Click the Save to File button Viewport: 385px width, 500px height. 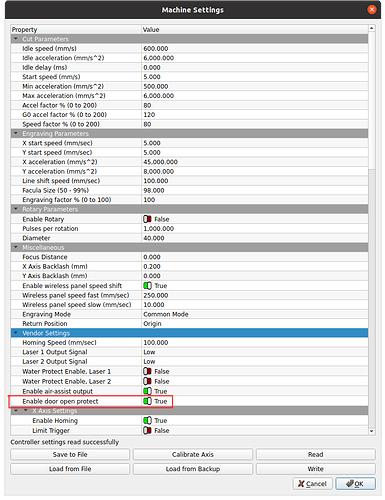(70, 455)
